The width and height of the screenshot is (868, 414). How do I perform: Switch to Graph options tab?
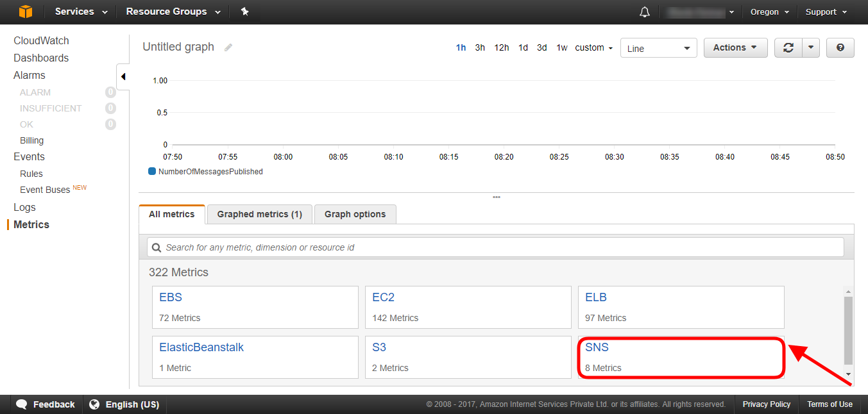tap(355, 214)
